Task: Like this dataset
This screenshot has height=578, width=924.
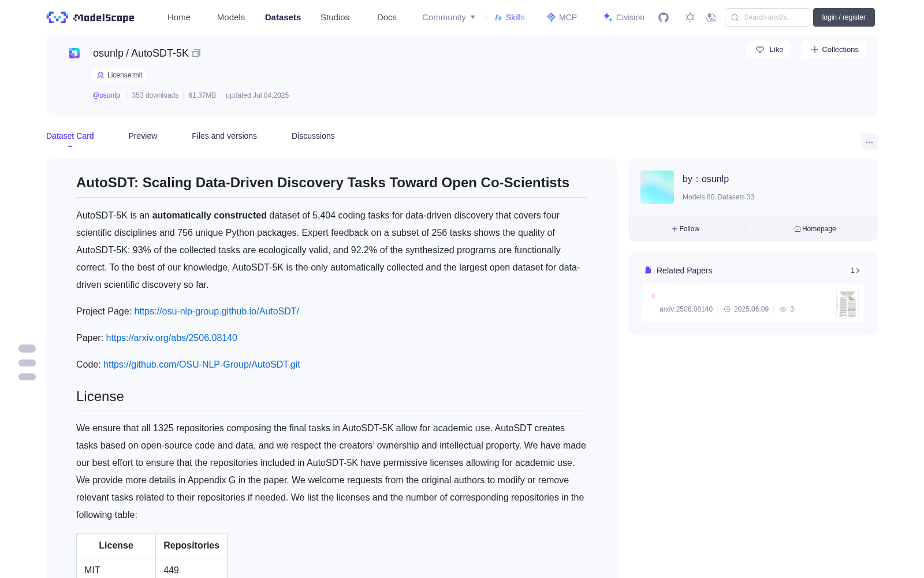Action: click(769, 50)
